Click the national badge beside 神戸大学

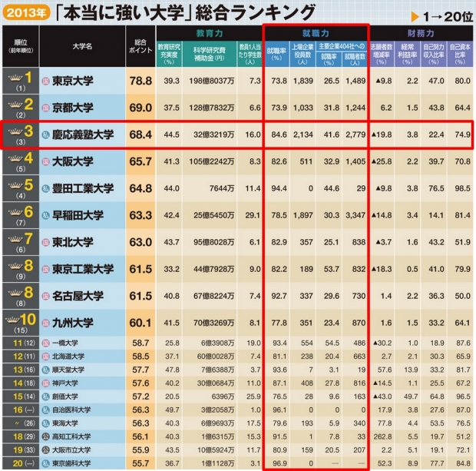pos(45,383)
